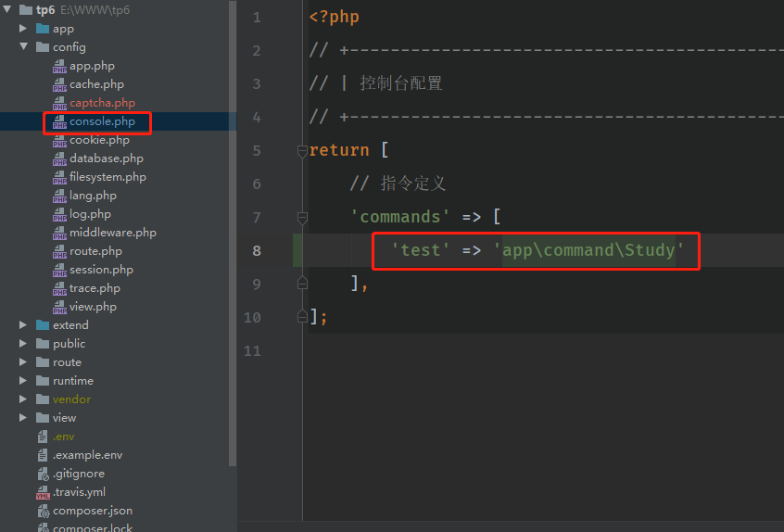Click the vendor folder icon
The image size is (784, 532).
point(43,399)
